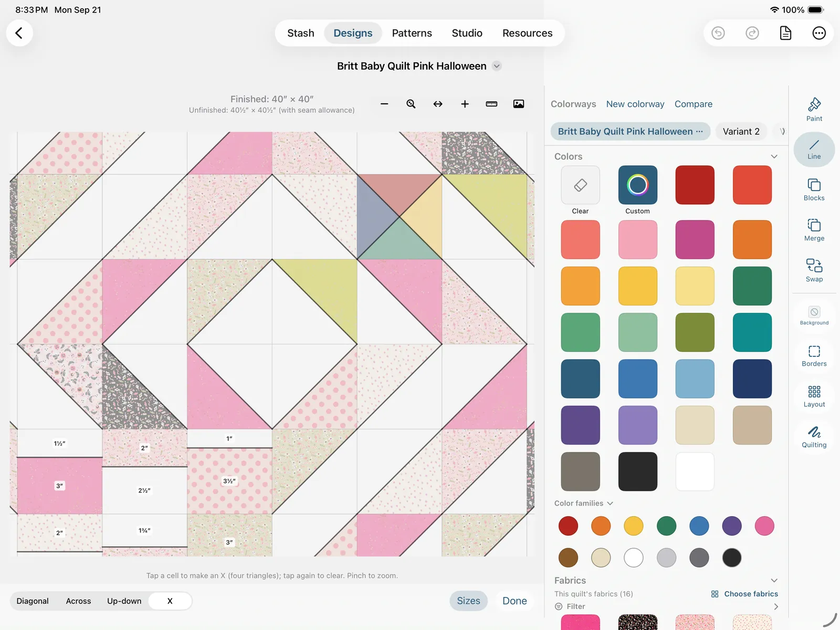Switch to the Stash tab

301,33
